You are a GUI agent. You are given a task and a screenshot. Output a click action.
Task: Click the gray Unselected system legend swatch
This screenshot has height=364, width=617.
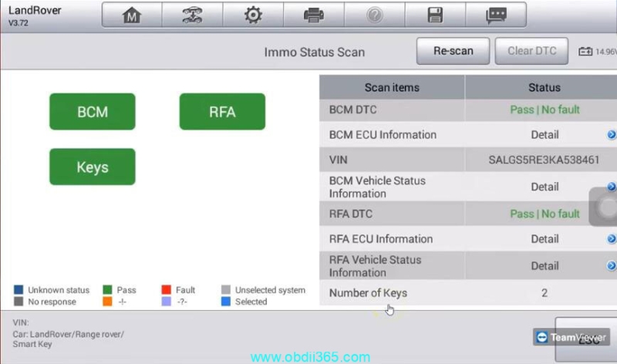pos(226,290)
